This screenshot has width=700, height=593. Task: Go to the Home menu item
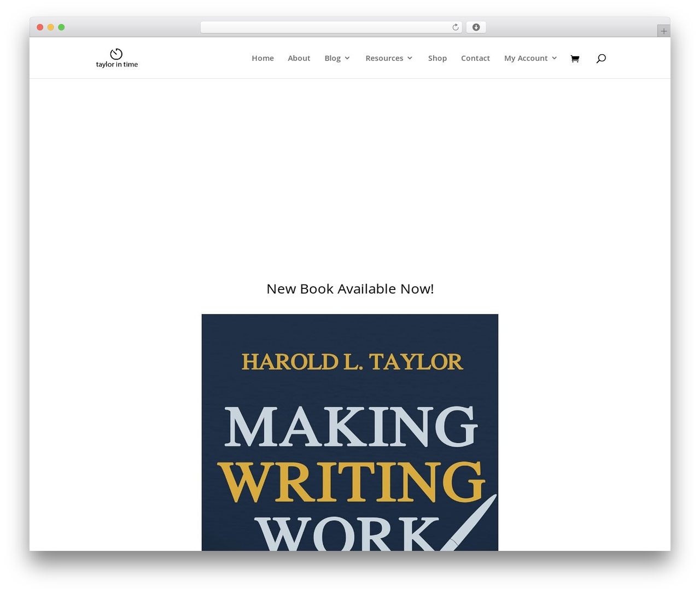[x=262, y=58]
